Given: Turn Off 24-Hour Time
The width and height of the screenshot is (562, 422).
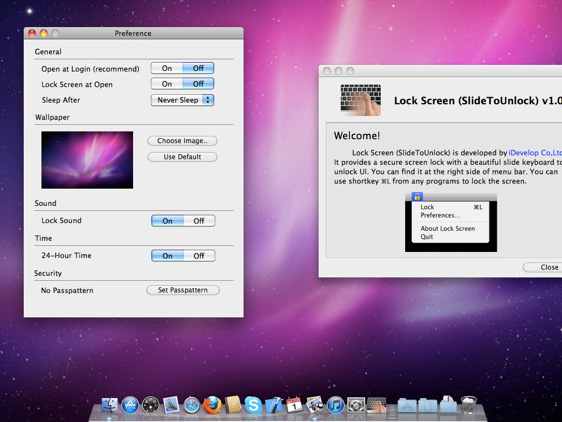Looking at the screenshot, I should (x=199, y=256).
